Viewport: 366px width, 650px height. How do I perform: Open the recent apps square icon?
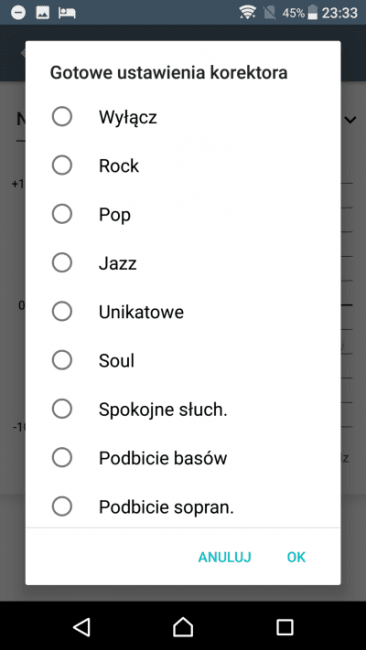point(284,627)
